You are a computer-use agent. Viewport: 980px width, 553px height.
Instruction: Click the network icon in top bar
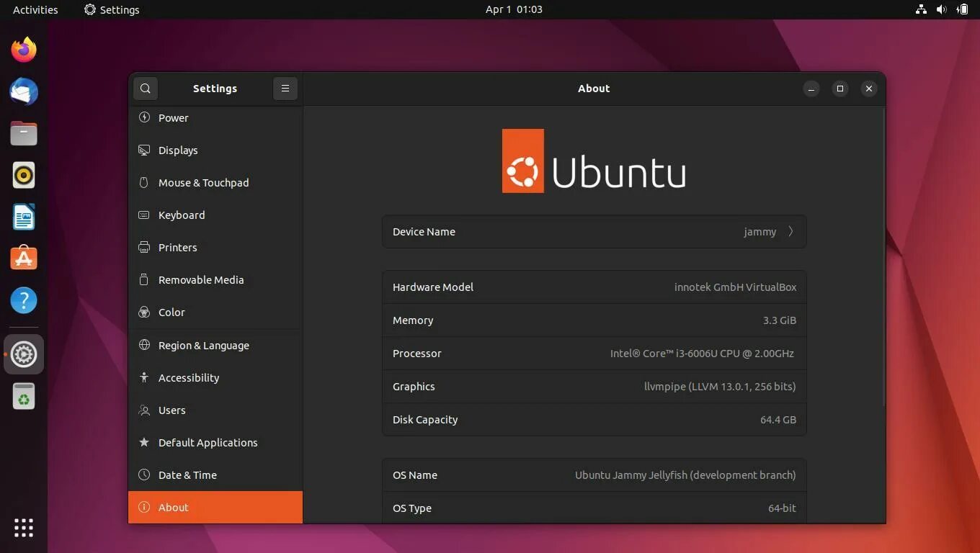[921, 9]
